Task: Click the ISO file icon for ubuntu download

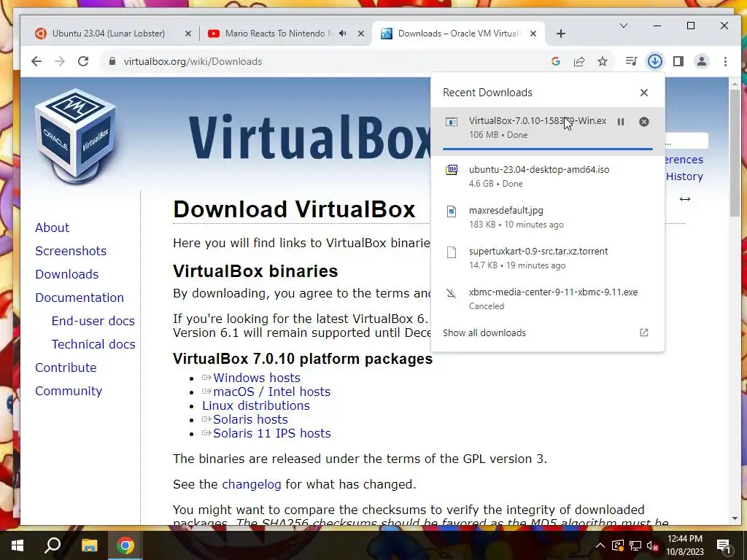Action: point(451,170)
